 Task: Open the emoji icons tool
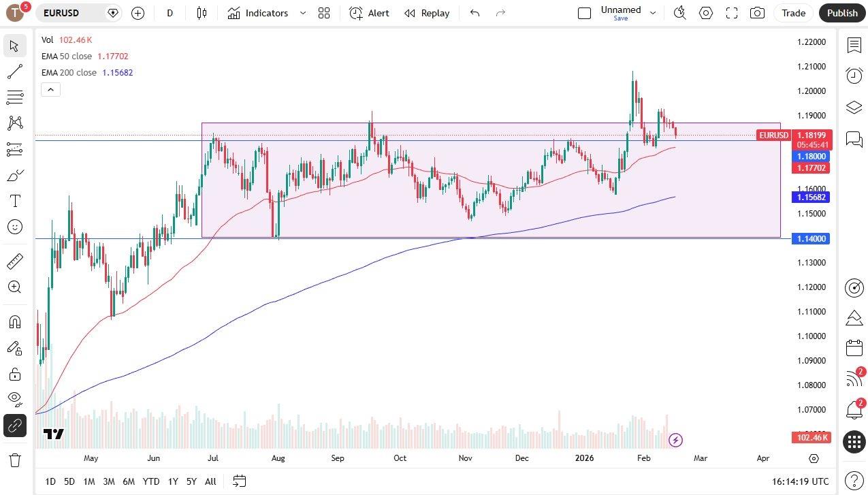click(x=15, y=227)
